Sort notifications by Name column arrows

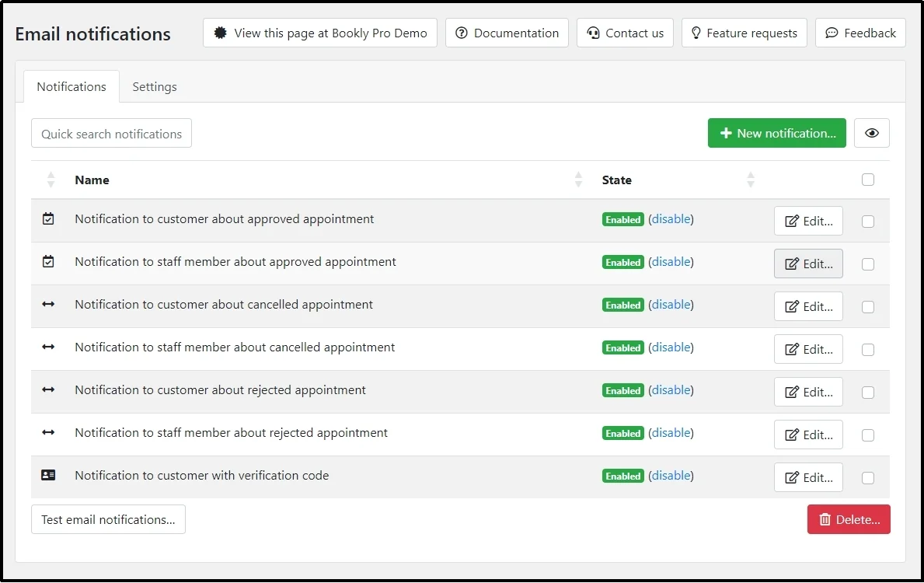578,180
